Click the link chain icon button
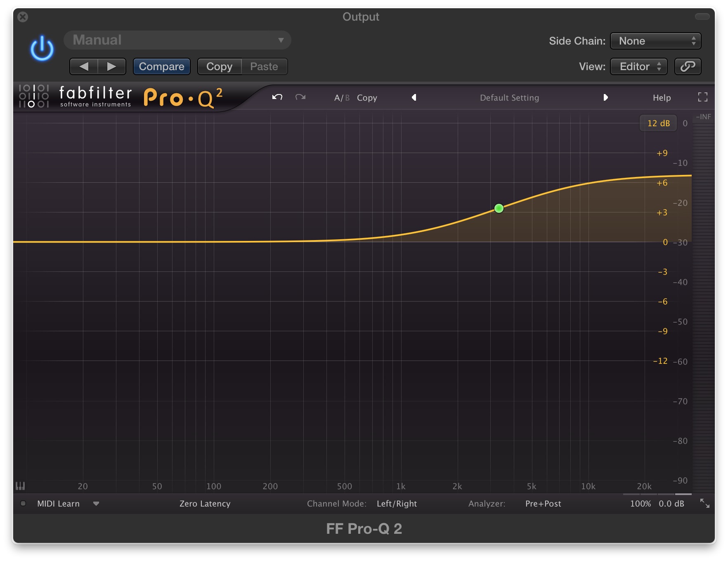The image size is (728, 561). [x=688, y=66]
